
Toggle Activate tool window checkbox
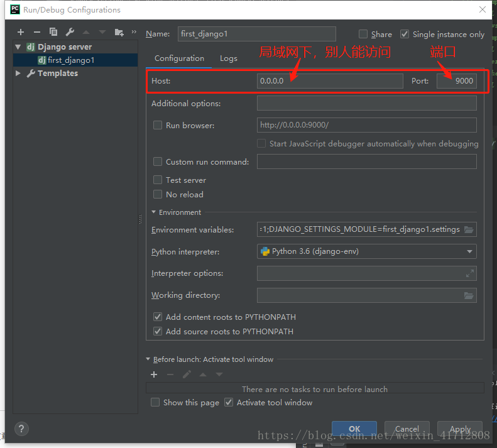(x=229, y=402)
